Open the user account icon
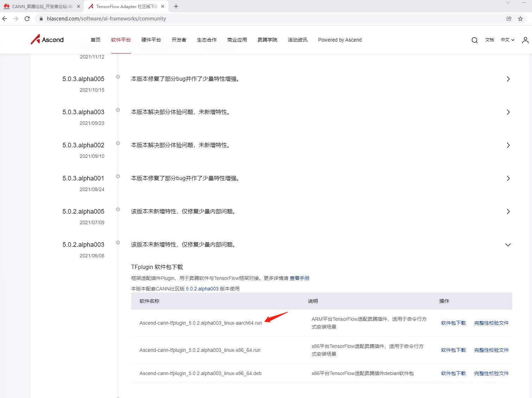The image size is (532, 398). tap(525, 40)
